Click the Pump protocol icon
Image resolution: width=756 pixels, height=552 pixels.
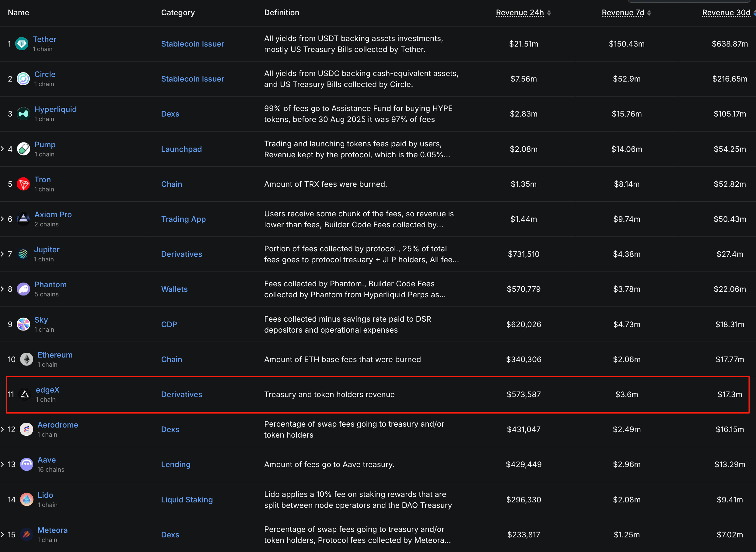23,149
